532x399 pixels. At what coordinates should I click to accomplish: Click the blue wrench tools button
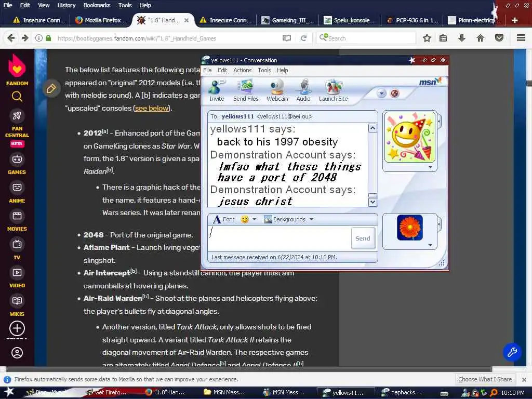(x=512, y=352)
